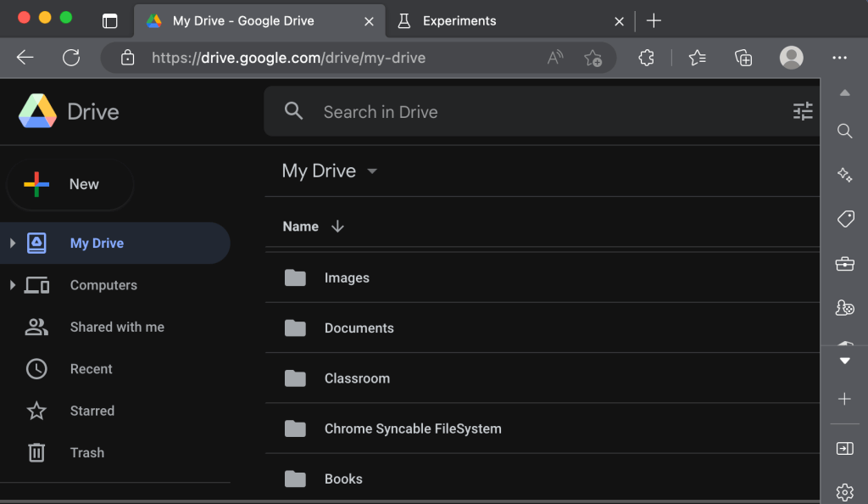Viewport: 868px width, 504px height.
Task: Open the Shopping tag sidebar icon
Action: [844, 219]
